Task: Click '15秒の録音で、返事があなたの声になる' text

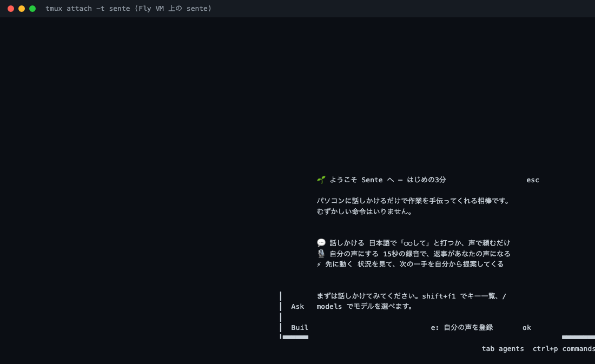Action: click(x=447, y=253)
